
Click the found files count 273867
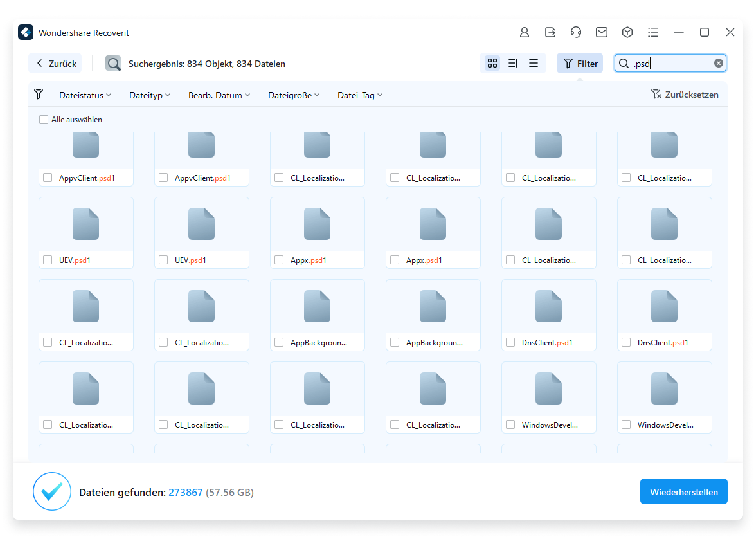pos(186,492)
